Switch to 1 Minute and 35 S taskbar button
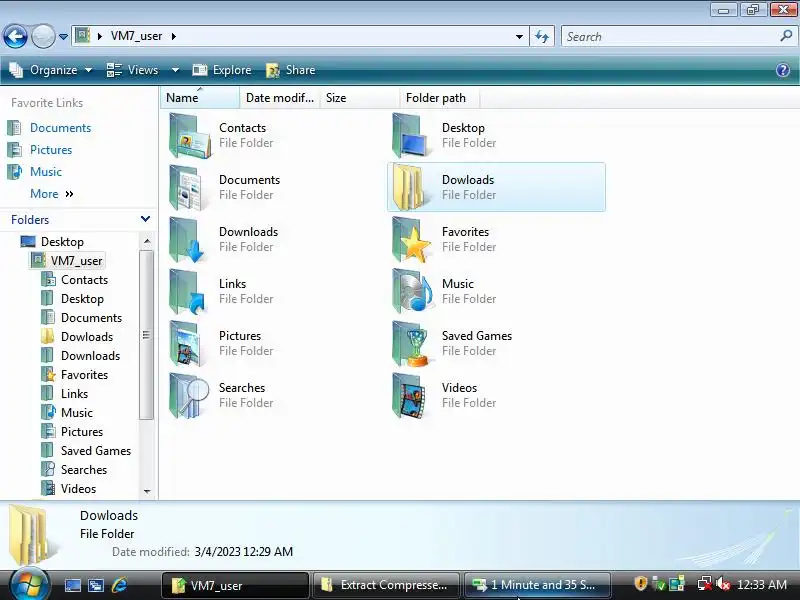The image size is (800, 600). (x=537, y=585)
